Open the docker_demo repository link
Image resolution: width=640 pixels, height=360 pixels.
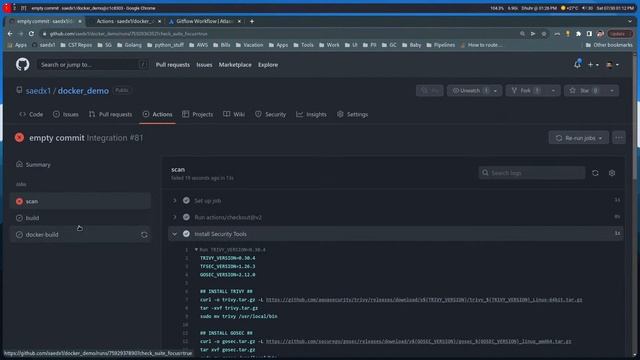(83, 91)
